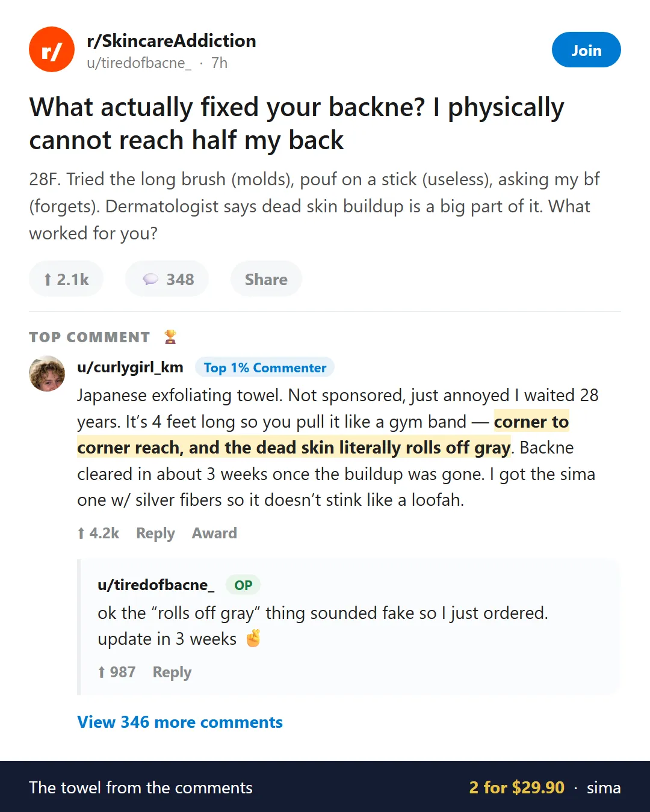
Task: Click the Top 1% Commenter badge
Action: (265, 368)
